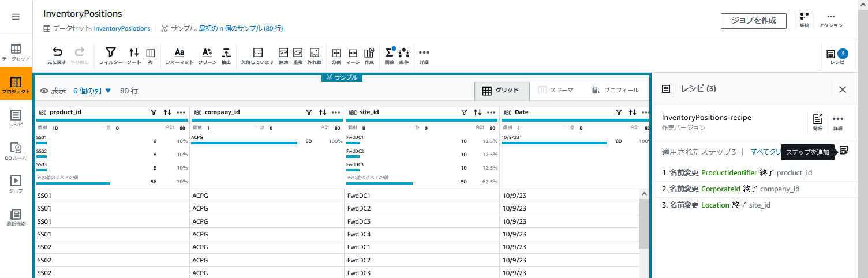Switch to the グリッド view tab

pyautogui.click(x=500, y=91)
